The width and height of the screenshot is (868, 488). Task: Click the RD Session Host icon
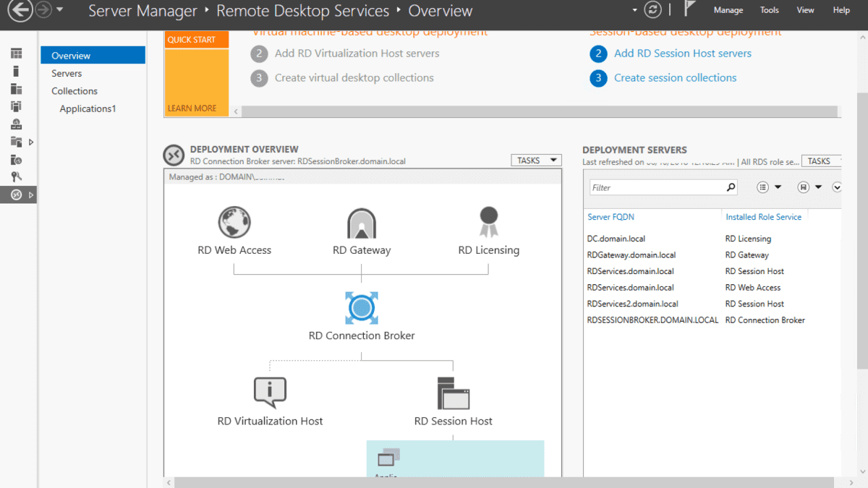coord(453,393)
